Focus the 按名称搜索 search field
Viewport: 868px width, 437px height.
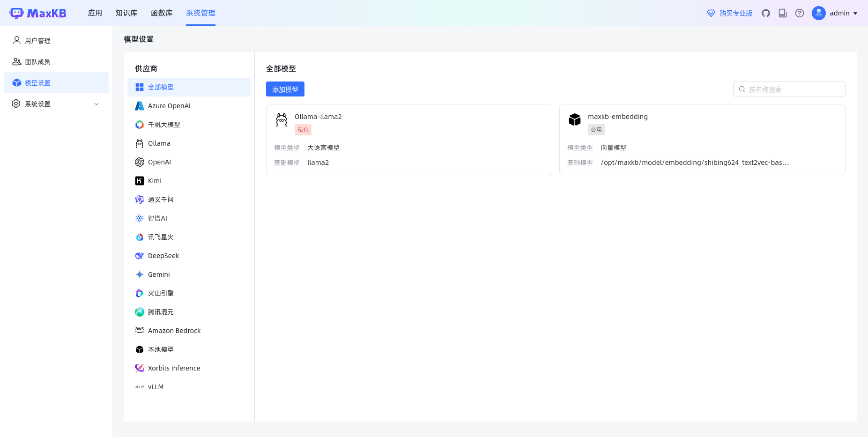pos(789,89)
